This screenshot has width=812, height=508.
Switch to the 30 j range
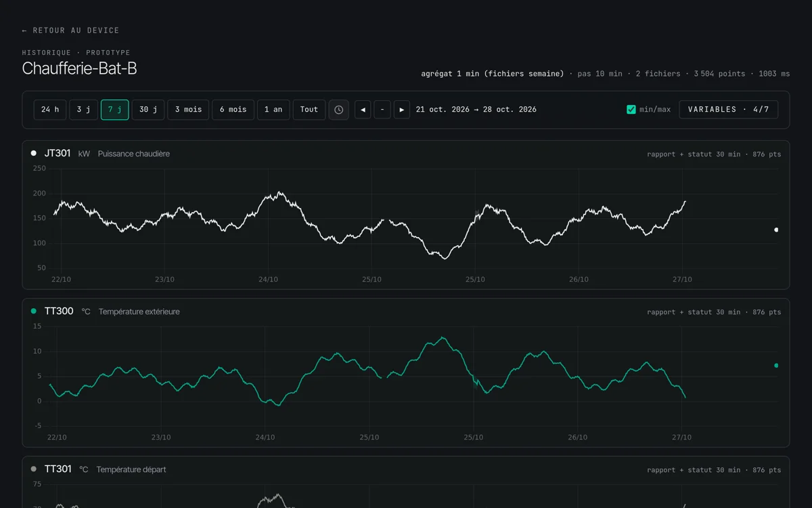tap(148, 110)
